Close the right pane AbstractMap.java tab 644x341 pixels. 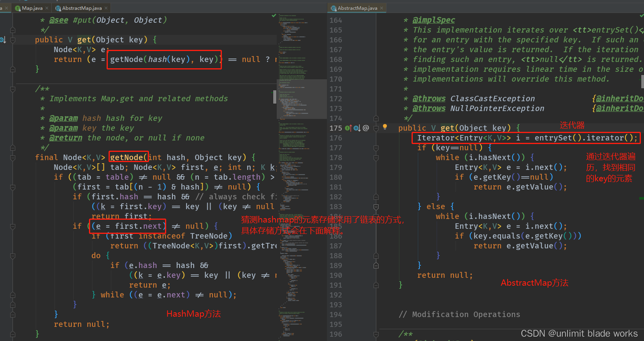pyautogui.click(x=381, y=8)
